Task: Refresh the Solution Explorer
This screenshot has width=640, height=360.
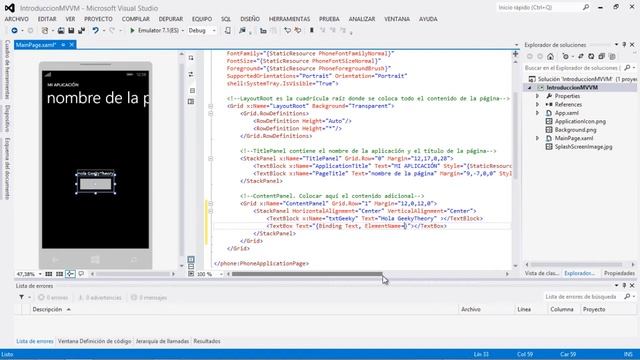Action: tap(591, 57)
